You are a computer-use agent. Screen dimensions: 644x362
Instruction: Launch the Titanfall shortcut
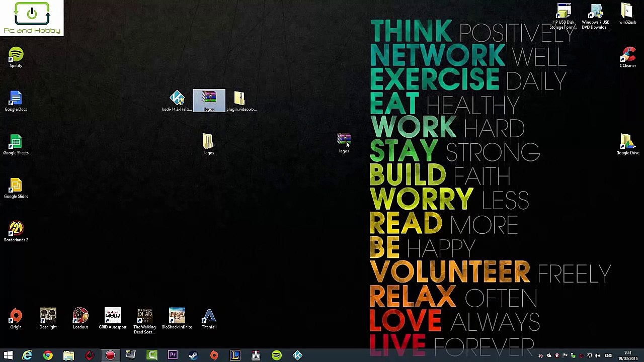point(209,319)
